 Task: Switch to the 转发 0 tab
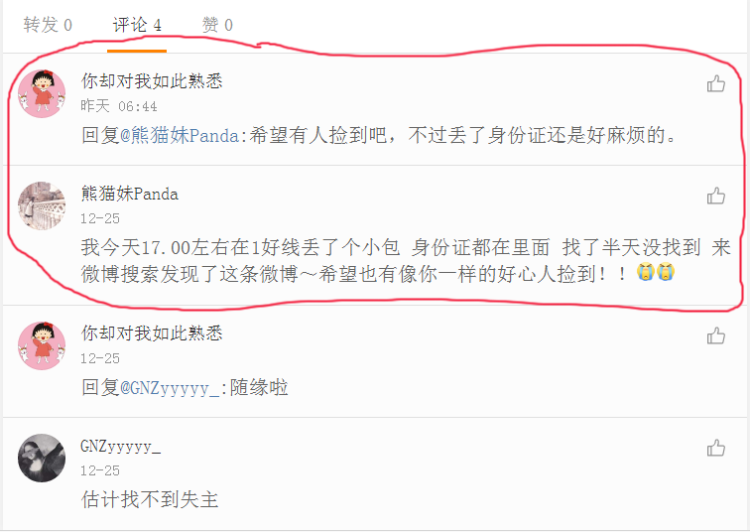click(x=48, y=25)
